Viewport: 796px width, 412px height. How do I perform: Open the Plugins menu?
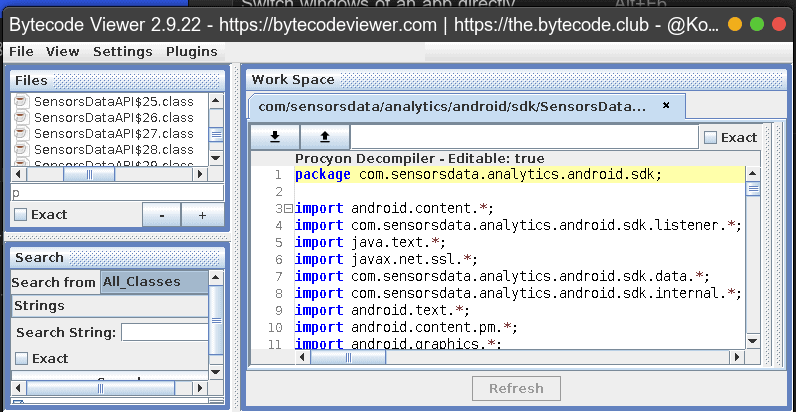192,52
